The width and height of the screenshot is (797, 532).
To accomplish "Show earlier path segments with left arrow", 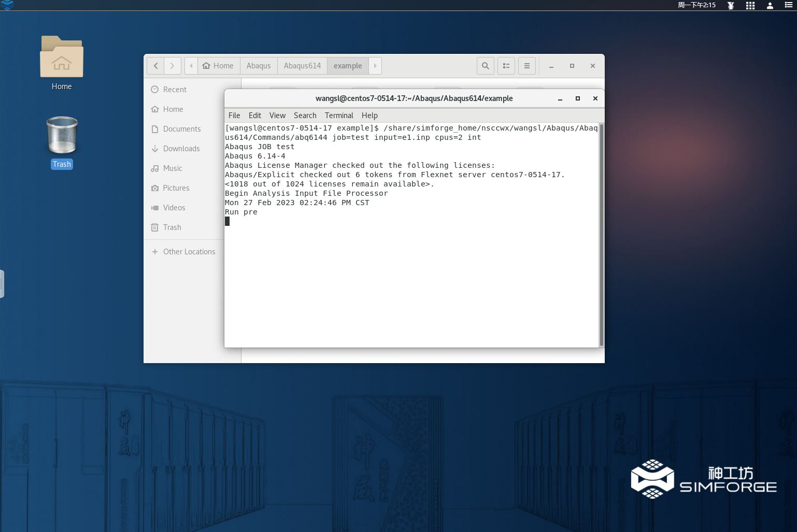I will click(191, 66).
